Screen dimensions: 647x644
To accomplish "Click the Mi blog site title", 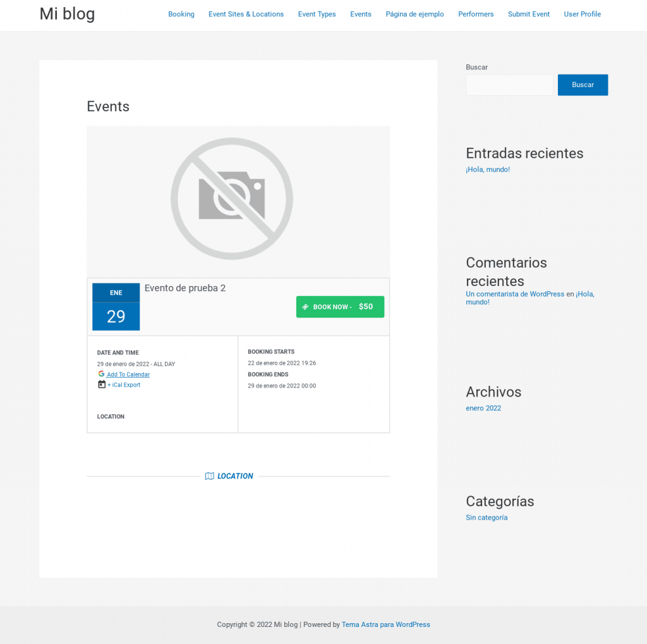I will (x=67, y=14).
